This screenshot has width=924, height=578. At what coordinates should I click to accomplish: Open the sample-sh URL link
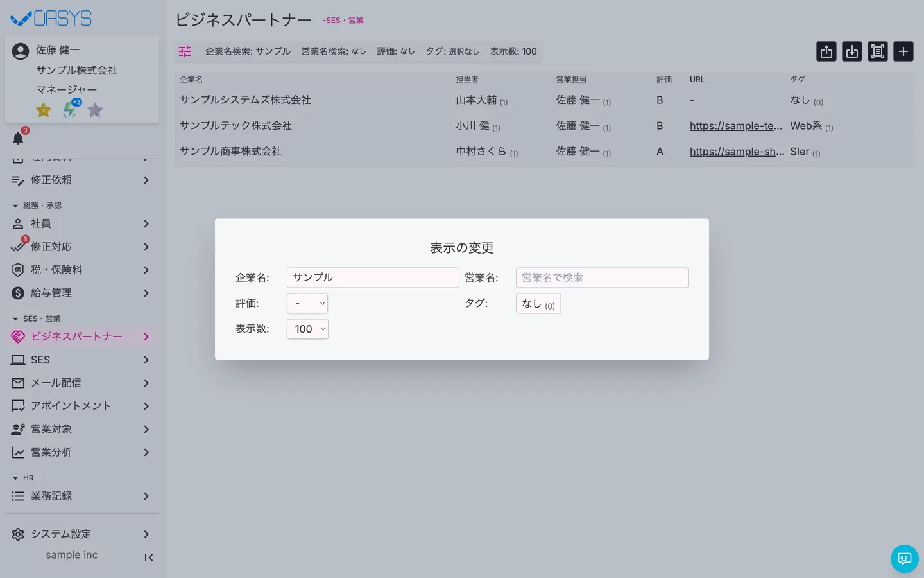point(737,152)
